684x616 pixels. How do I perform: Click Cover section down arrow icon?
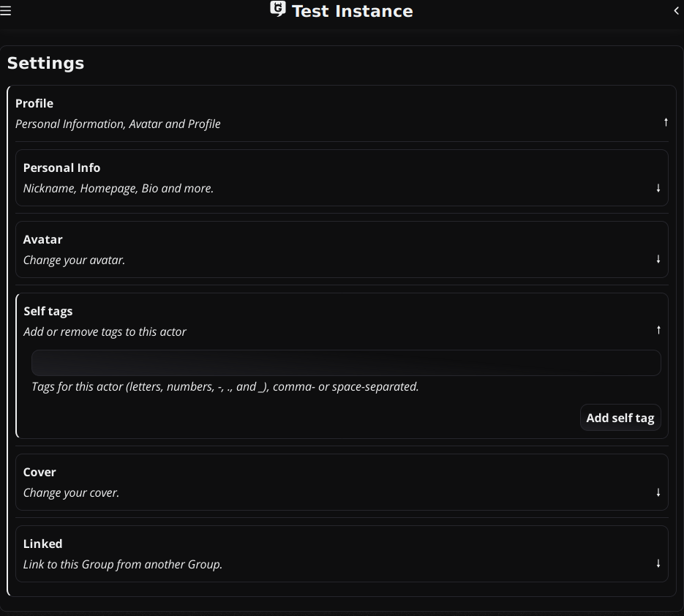pos(658,492)
